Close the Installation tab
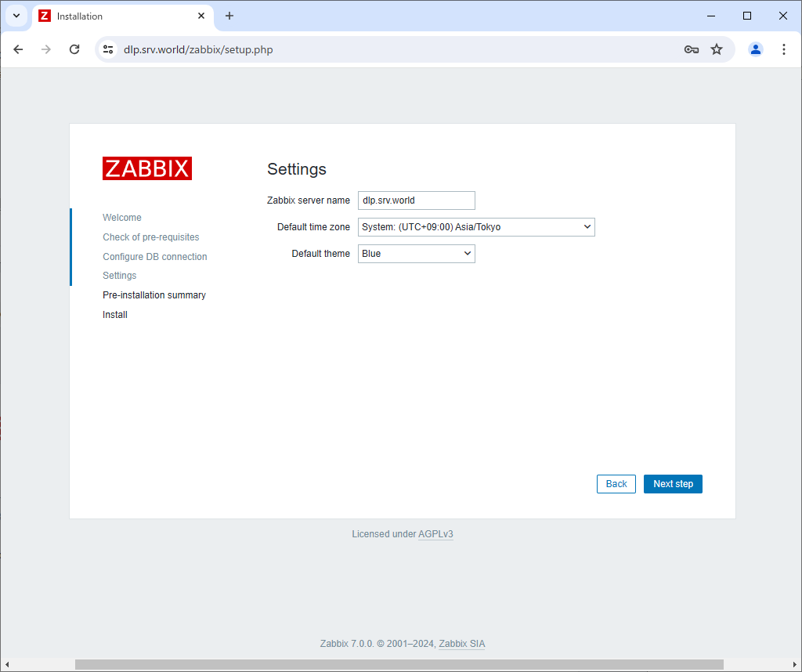Image resolution: width=802 pixels, height=672 pixels. click(x=201, y=16)
